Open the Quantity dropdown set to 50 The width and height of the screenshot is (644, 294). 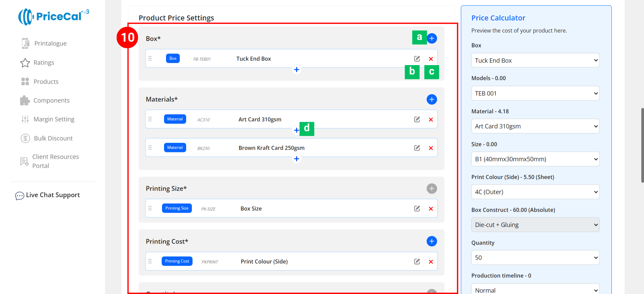(x=535, y=258)
